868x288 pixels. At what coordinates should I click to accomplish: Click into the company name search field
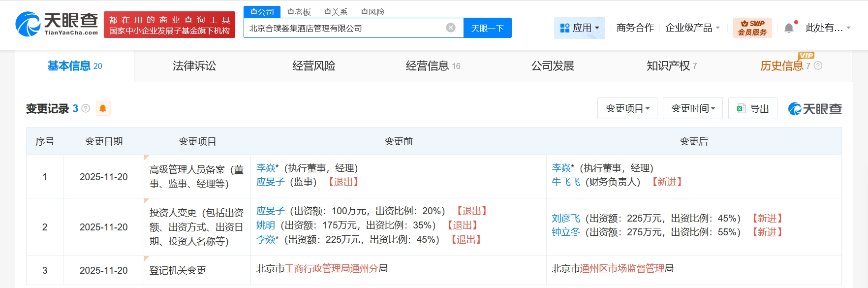344,28
